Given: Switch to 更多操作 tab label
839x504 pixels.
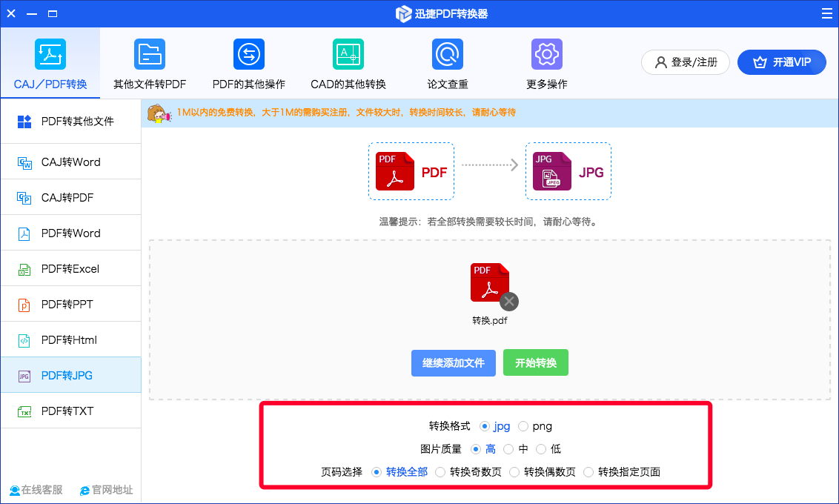Looking at the screenshot, I should click(x=547, y=84).
